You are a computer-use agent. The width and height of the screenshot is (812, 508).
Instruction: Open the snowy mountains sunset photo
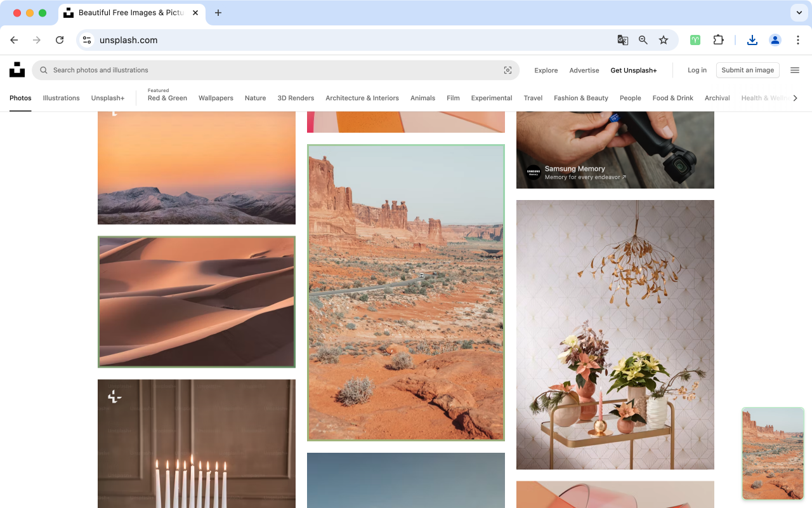pyautogui.click(x=197, y=168)
